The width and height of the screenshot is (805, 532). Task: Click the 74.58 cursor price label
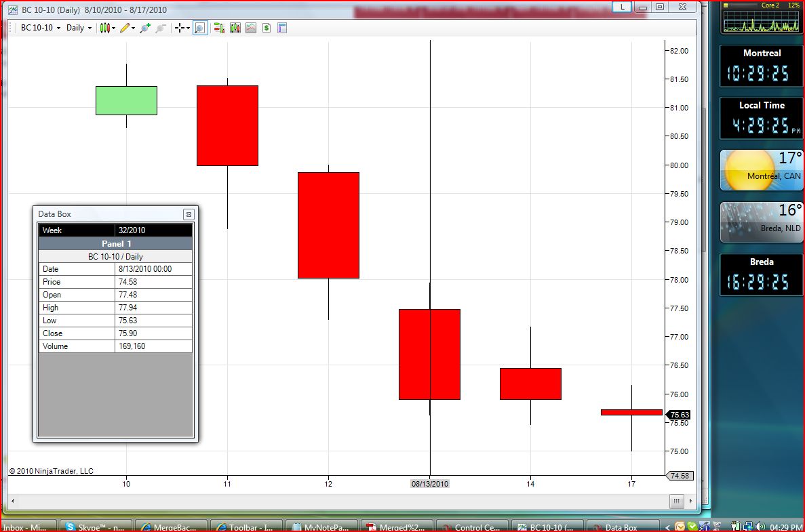[x=680, y=476]
